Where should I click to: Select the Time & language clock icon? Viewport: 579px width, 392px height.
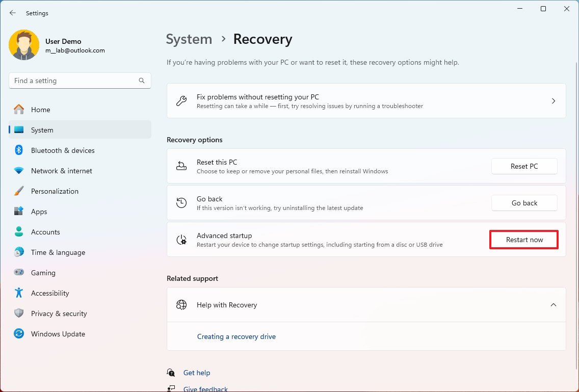tap(20, 252)
